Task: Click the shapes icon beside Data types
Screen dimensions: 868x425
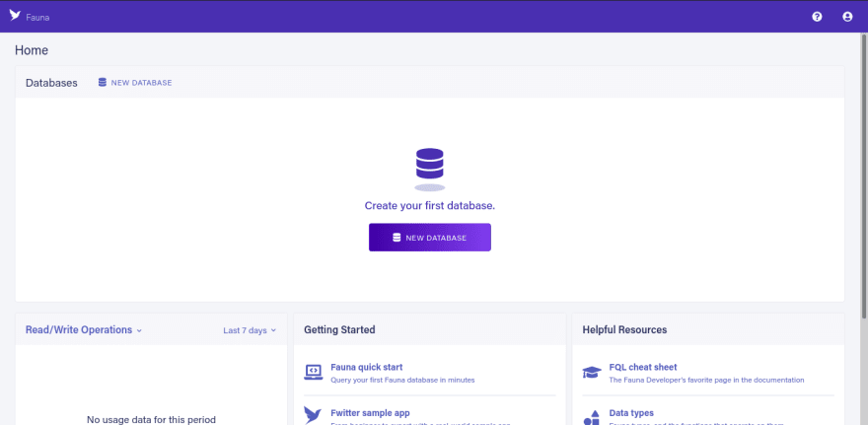Action: [592, 417]
